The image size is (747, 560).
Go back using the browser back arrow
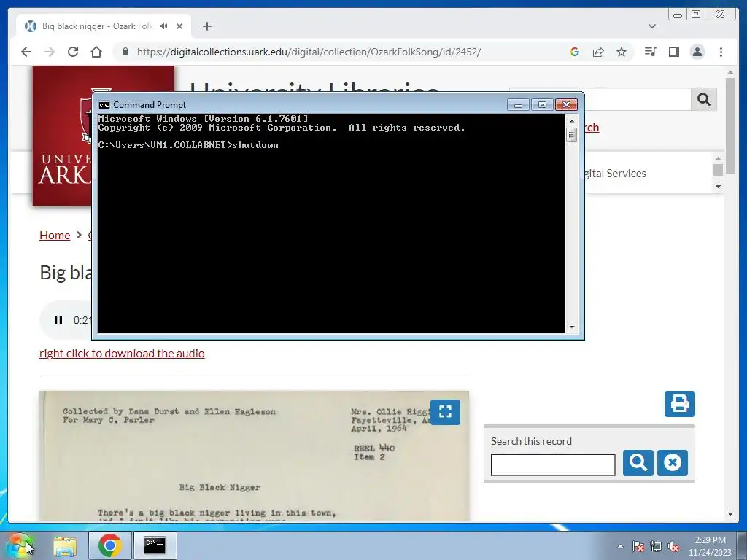coord(26,52)
